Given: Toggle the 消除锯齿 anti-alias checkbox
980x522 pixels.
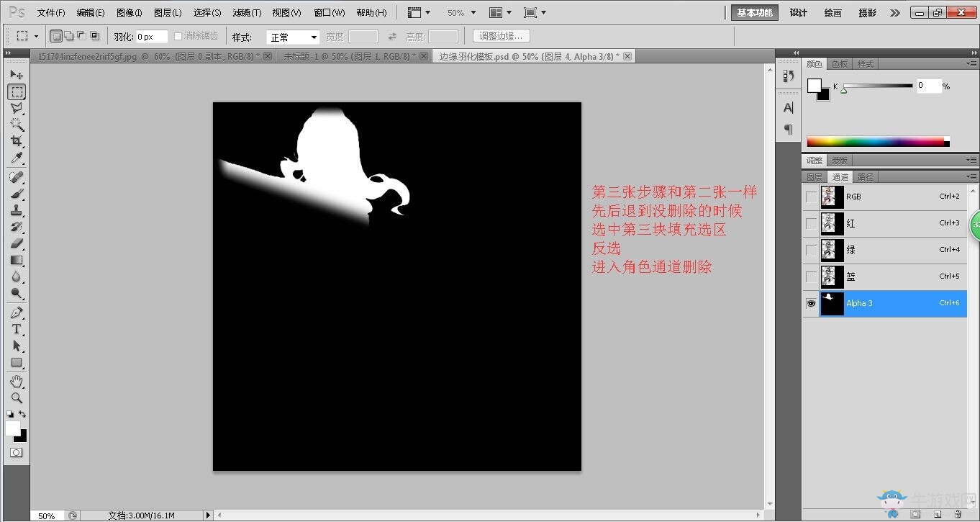Looking at the screenshot, I should [x=178, y=36].
